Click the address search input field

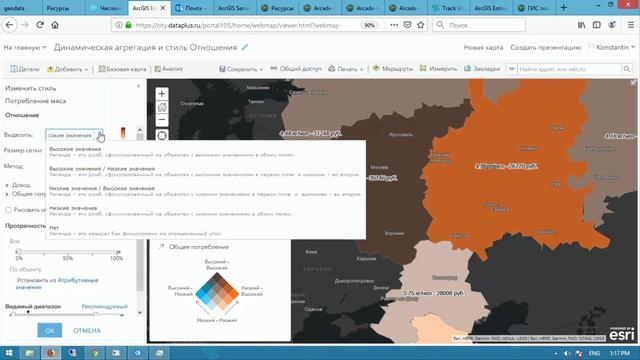(569, 69)
